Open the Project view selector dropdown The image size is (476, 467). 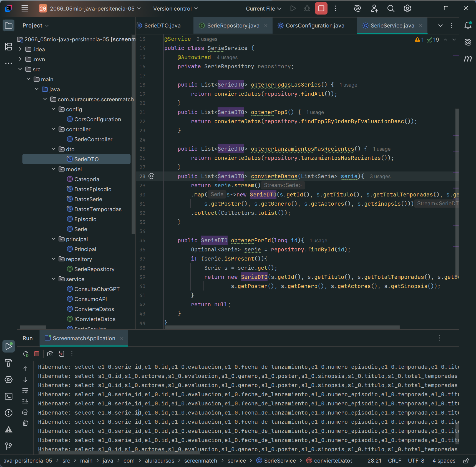click(36, 26)
